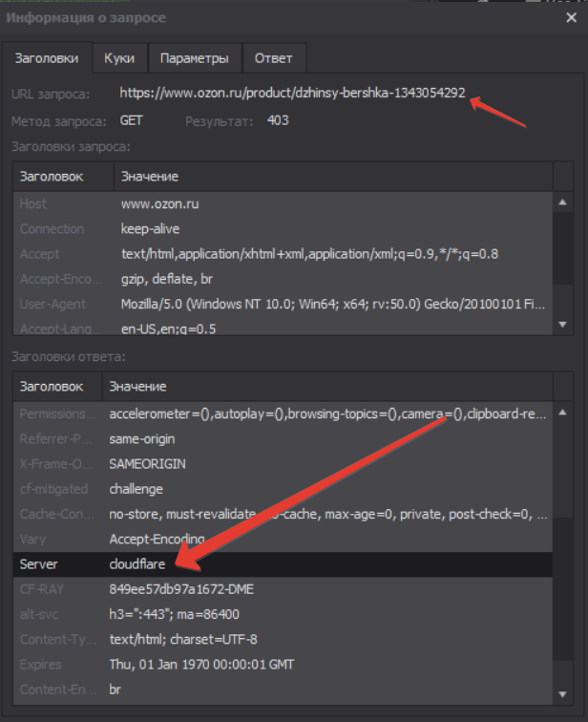Screen dimensions: 588x722
Task: Select the X-Frame-Options SAMEORIGIN row
Action: click(283, 464)
